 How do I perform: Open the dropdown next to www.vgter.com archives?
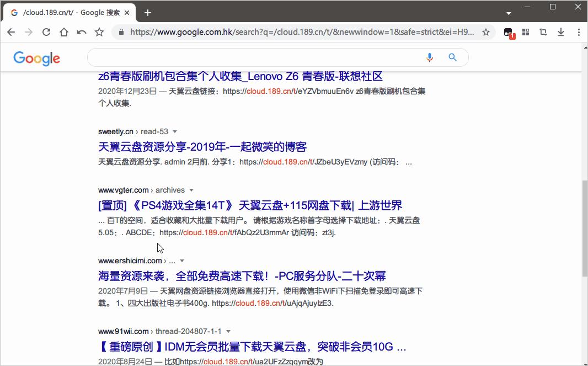[191, 190]
